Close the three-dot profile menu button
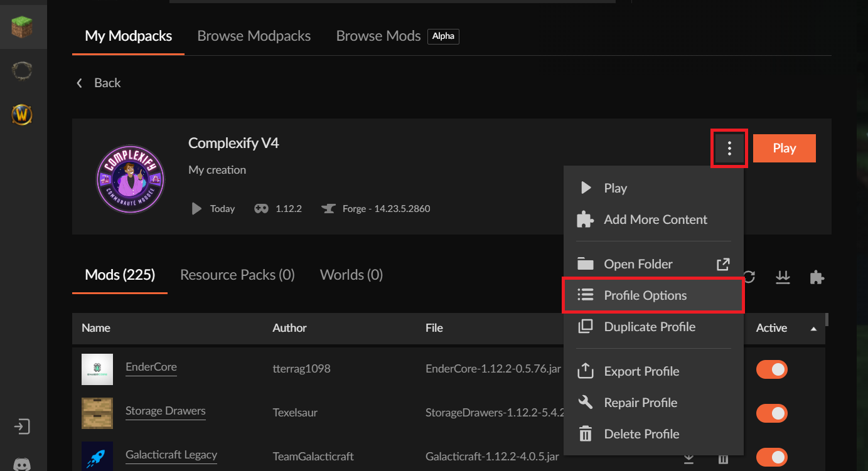Image resolution: width=868 pixels, height=471 pixels. pyautogui.click(x=729, y=149)
